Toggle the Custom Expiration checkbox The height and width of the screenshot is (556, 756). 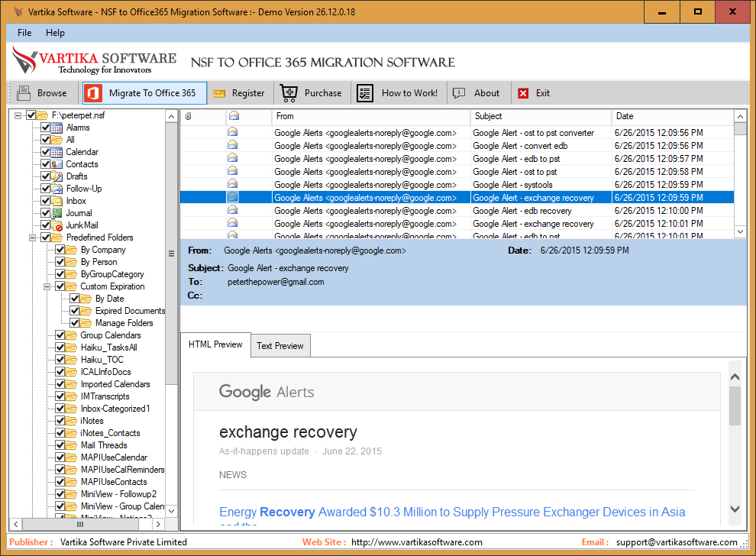(x=60, y=286)
